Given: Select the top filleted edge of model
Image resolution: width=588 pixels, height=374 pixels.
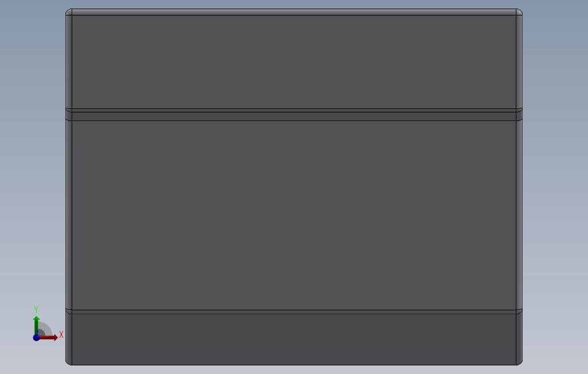Looking at the screenshot, I should click(294, 12).
